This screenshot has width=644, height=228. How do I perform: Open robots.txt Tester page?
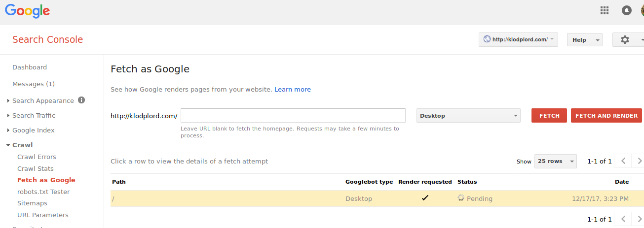(x=43, y=192)
